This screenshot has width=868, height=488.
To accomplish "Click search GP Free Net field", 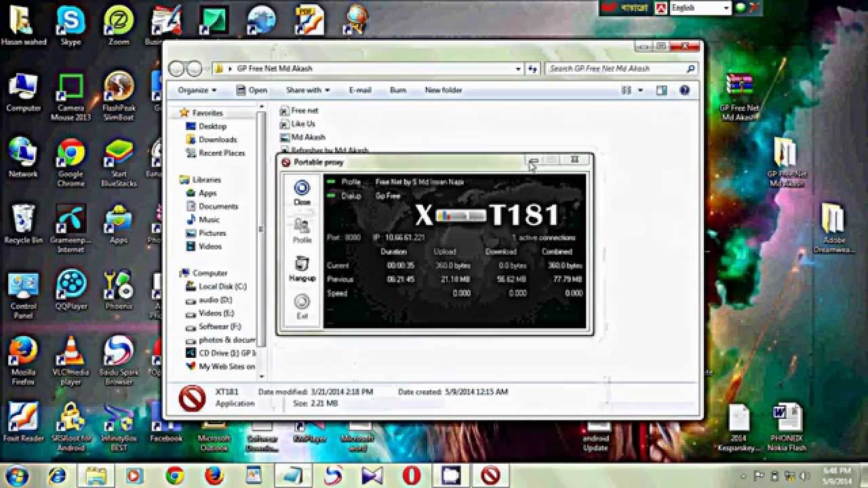I will [x=622, y=68].
